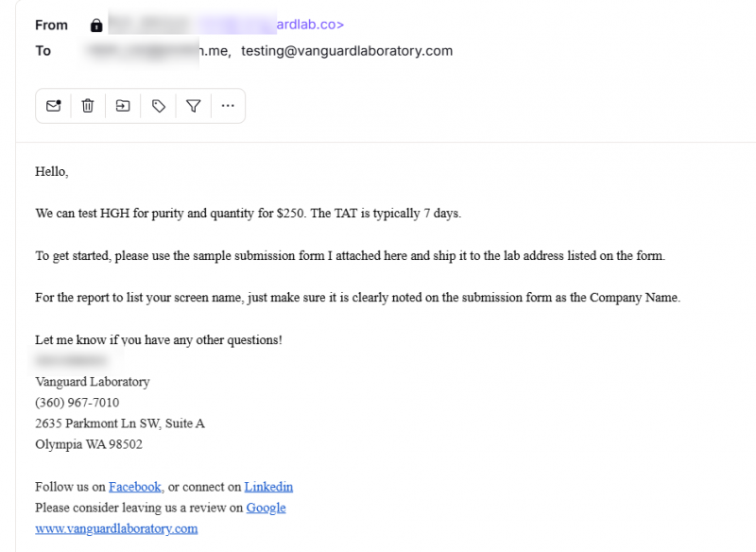Screen dimensions: 756x552
Task: Delete email with the trash icon
Action: point(88,106)
